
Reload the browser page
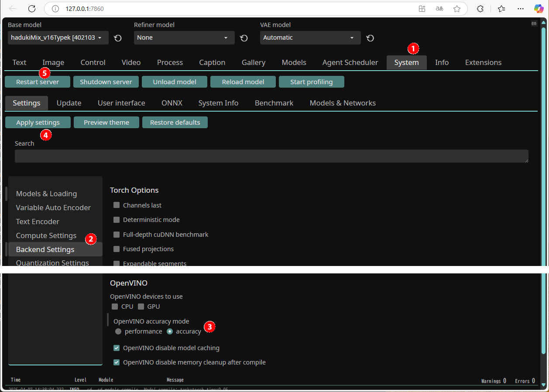[x=31, y=9]
